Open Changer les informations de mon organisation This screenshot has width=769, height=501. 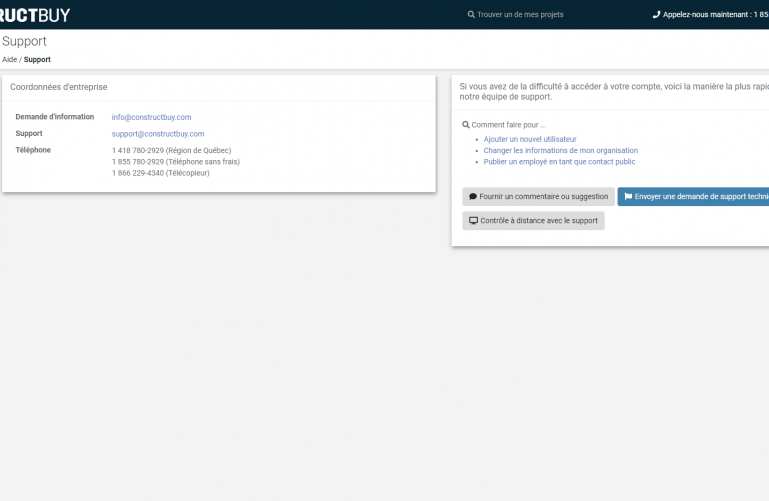(560, 150)
